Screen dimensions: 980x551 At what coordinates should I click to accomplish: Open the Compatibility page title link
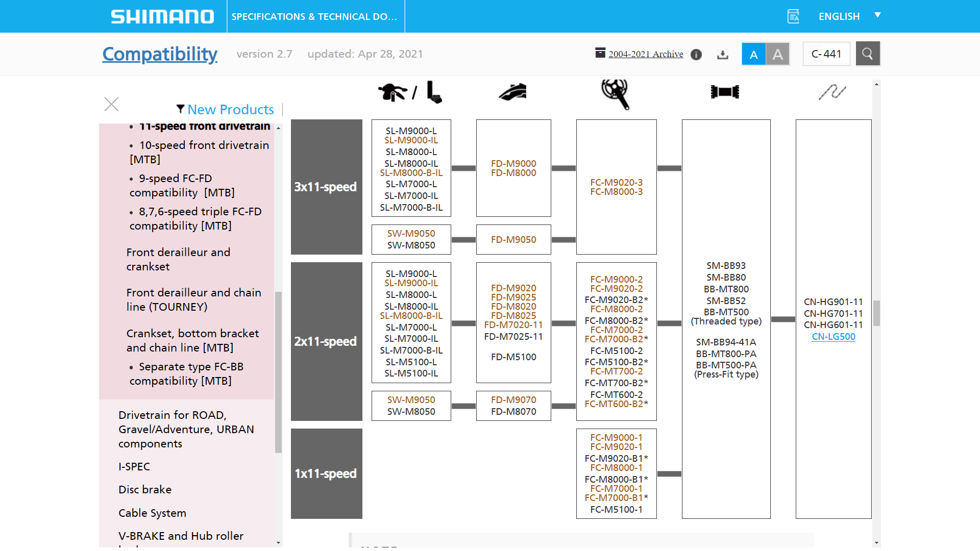[160, 54]
